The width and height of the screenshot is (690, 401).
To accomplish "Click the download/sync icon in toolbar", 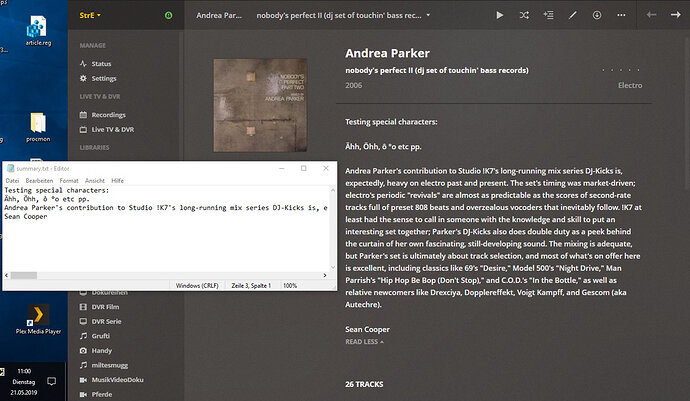I will coord(597,15).
